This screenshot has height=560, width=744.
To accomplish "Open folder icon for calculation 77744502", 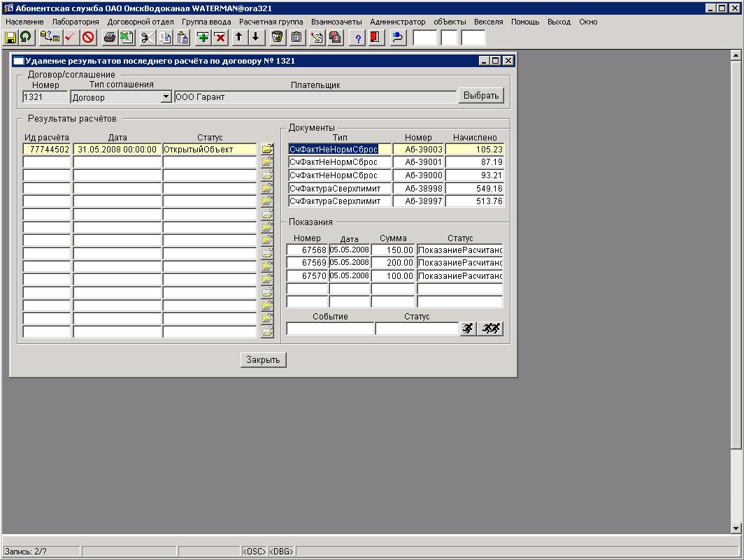I will coord(267,149).
